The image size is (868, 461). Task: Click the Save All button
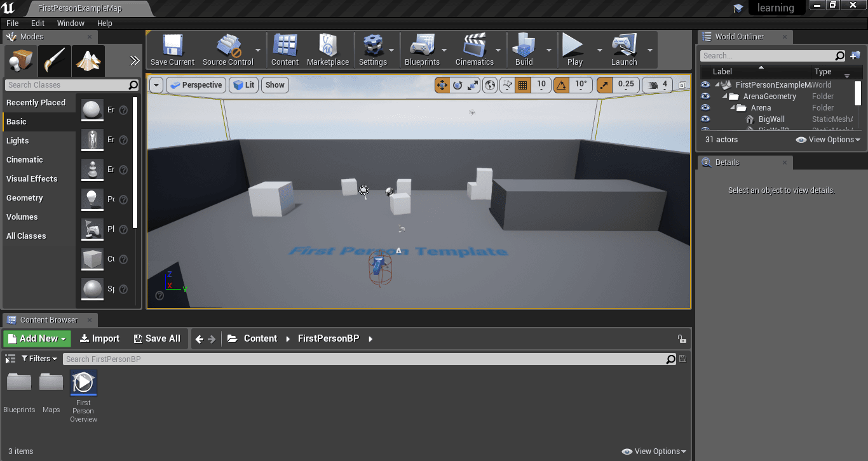pyautogui.click(x=157, y=338)
